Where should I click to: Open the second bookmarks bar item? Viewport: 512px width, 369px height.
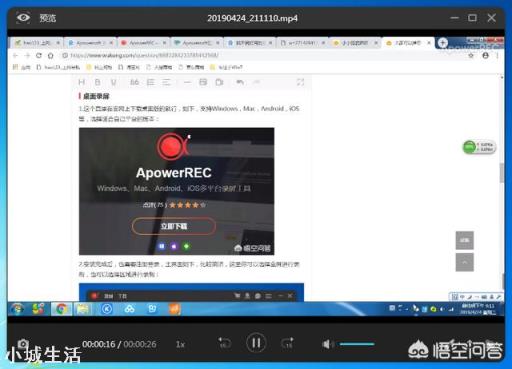pos(58,67)
